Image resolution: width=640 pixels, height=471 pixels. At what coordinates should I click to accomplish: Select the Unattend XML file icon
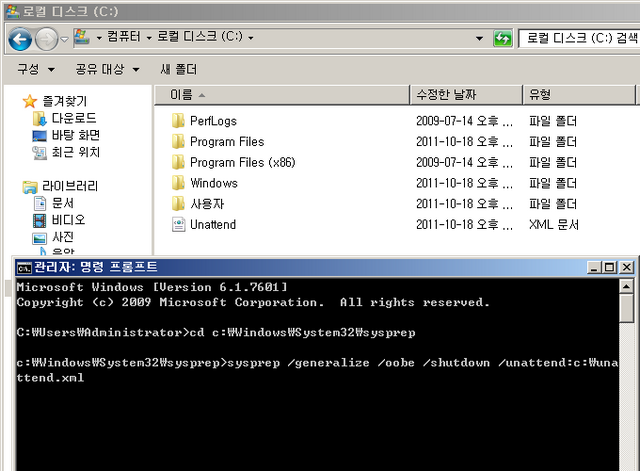click(x=178, y=224)
